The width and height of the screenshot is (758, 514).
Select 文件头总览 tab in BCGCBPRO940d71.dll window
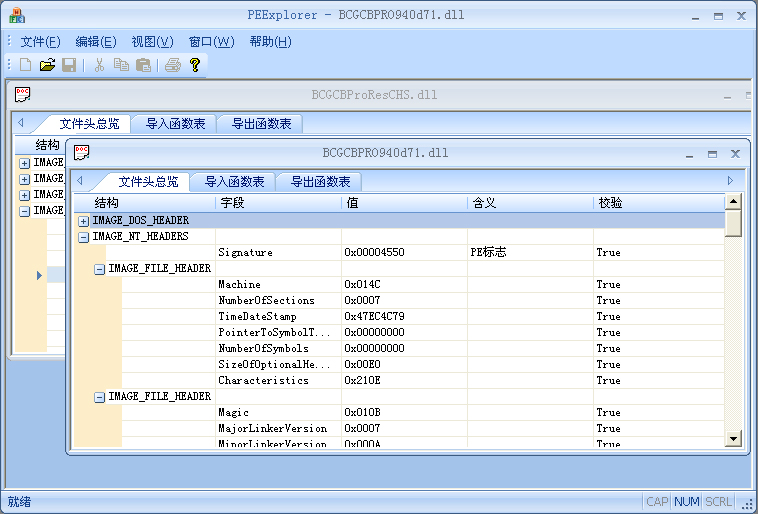[148, 182]
